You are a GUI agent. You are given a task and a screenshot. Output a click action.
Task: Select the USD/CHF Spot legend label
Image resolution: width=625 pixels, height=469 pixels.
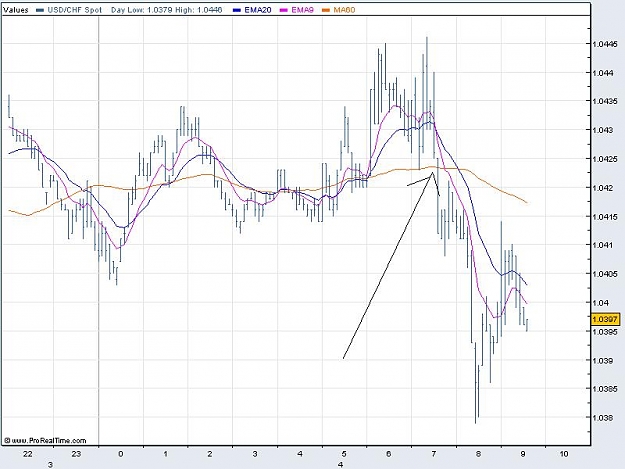75,10
